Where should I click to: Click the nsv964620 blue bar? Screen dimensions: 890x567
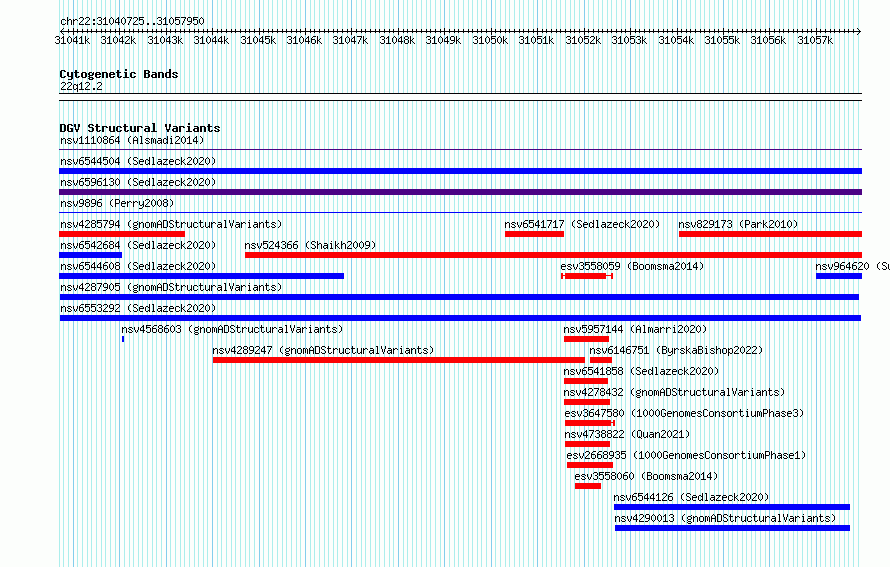(839, 276)
